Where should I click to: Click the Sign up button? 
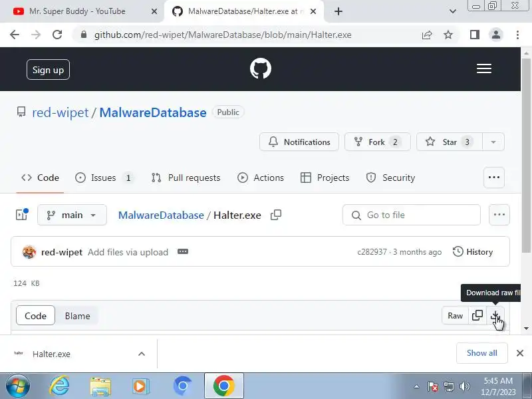48,70
